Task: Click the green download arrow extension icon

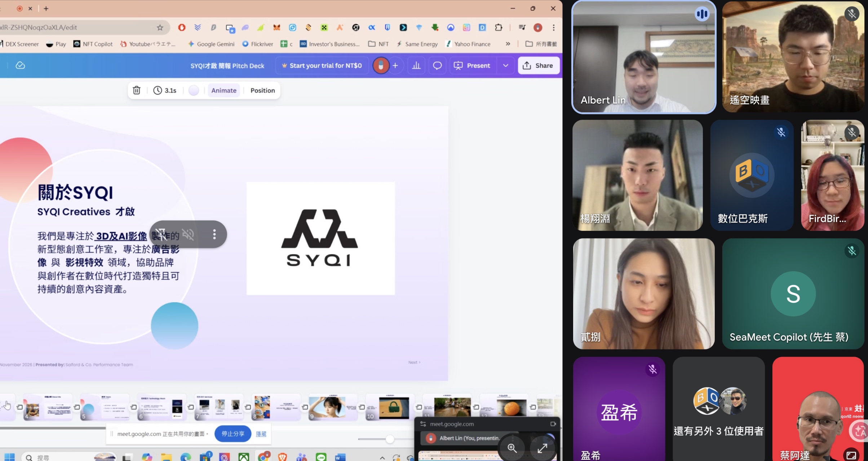Action: (435, 27)
